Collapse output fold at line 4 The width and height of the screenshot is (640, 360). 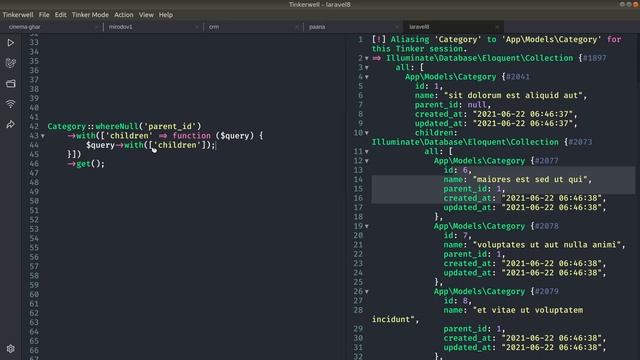(x=367, y=77)
